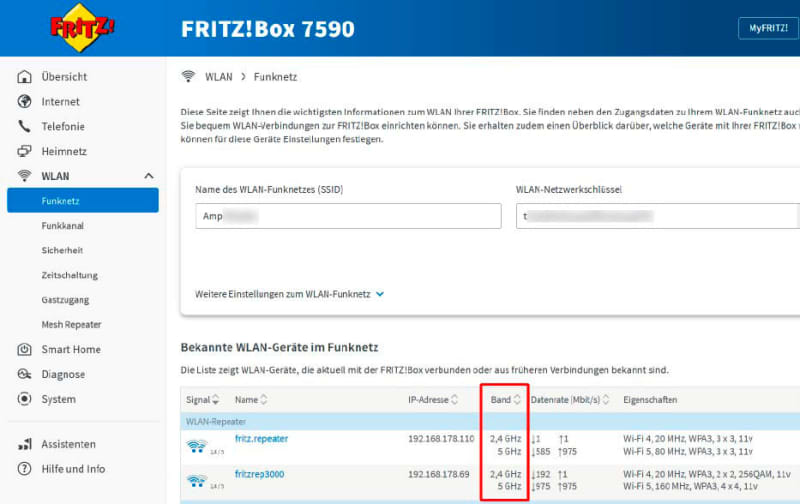Click the Telefonie phone icon
Screen dimensions: 800x504
pos(24,126)
